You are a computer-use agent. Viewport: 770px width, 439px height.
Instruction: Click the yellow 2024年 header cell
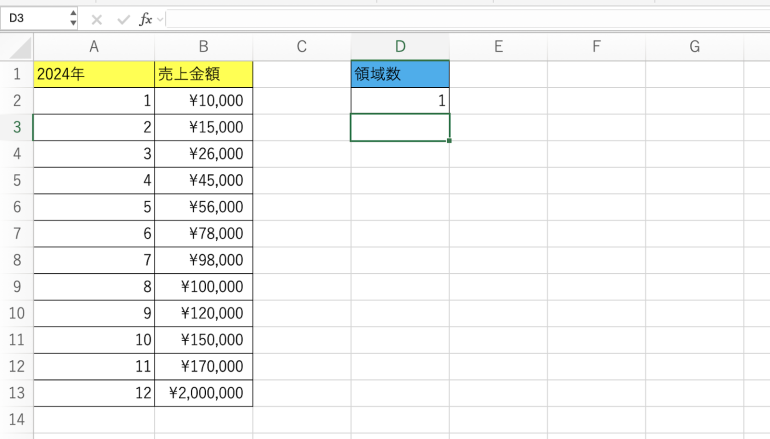pos(94,74)
